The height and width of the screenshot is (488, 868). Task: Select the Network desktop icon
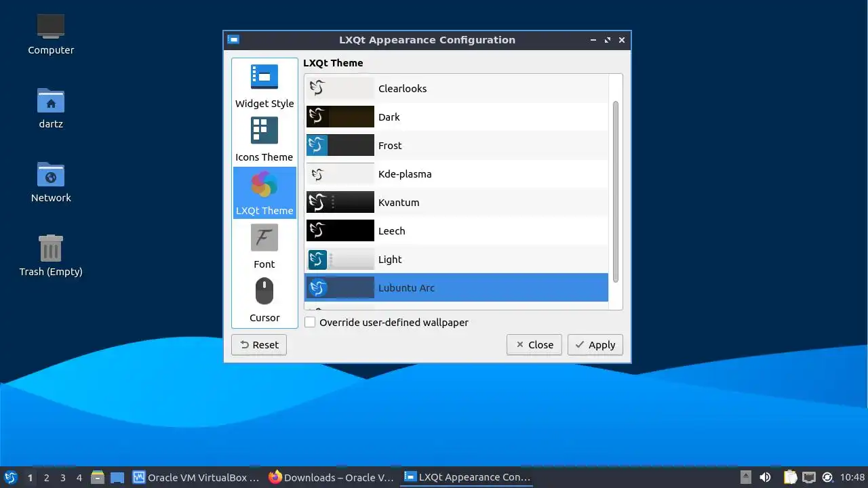tap(51, 182)
